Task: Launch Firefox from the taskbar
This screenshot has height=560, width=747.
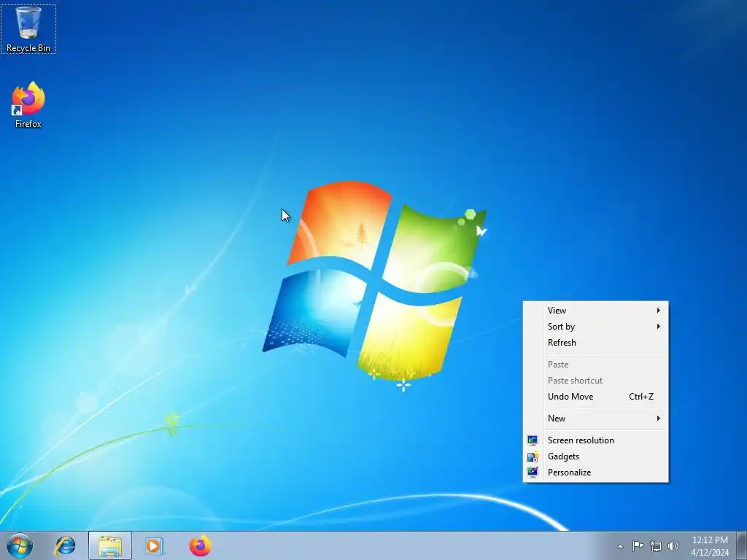Action: pyautogui.click(x=200, y=545)
